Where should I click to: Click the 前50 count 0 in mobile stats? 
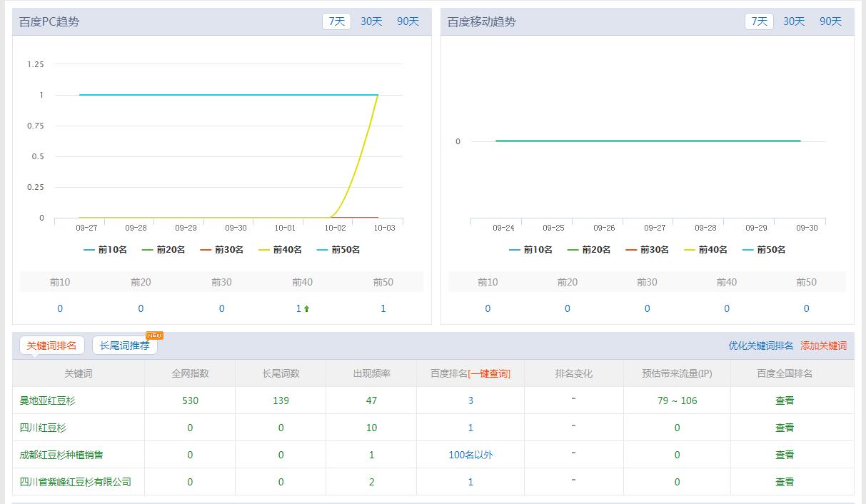807,308
